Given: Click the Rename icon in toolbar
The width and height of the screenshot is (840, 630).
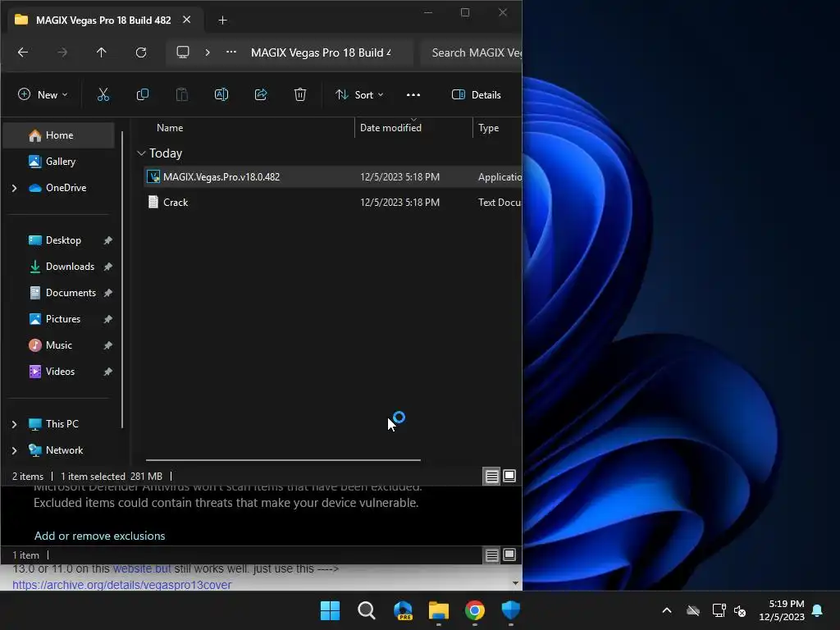Looking at the screenshot, I should pos(221,95).
